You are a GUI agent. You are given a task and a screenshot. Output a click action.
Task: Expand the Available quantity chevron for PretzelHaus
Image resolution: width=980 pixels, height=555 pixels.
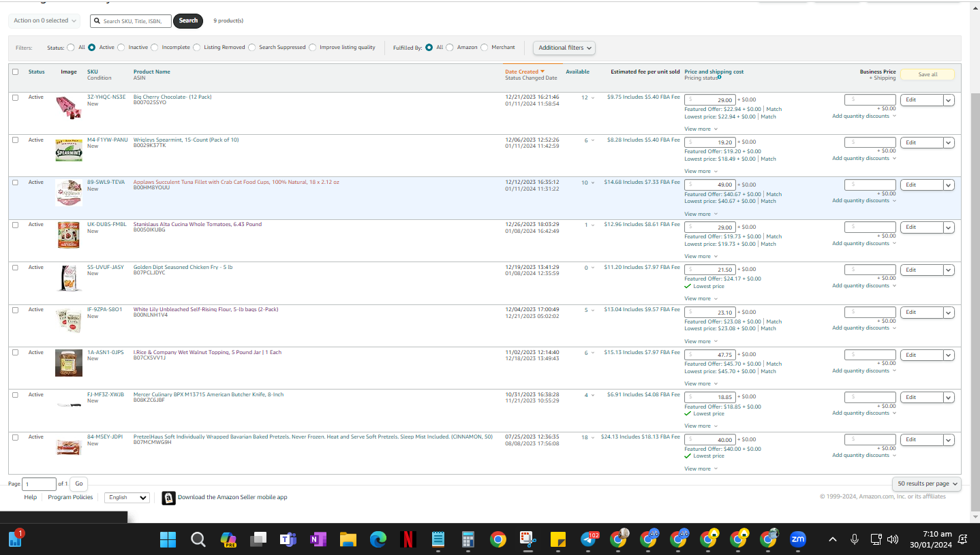click(x=592, y=438)
